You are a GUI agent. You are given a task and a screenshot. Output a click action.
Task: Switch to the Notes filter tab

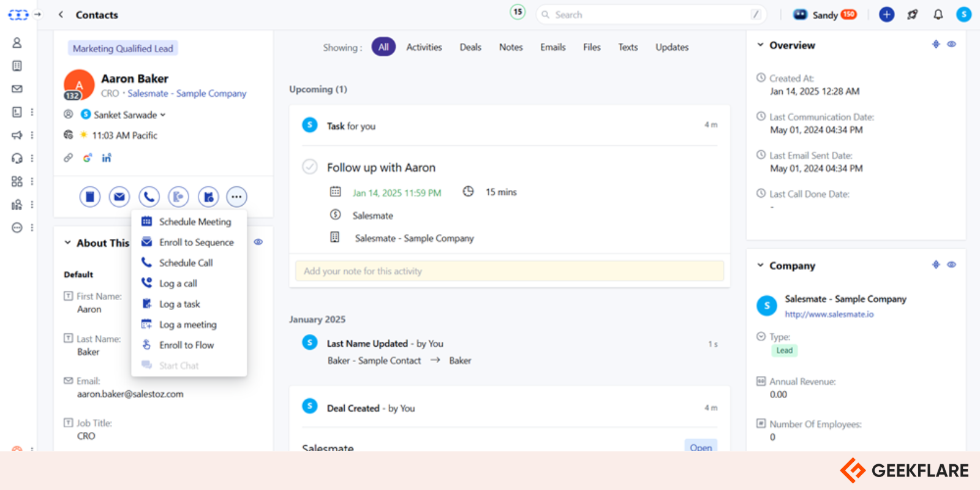tap(511, 47)
